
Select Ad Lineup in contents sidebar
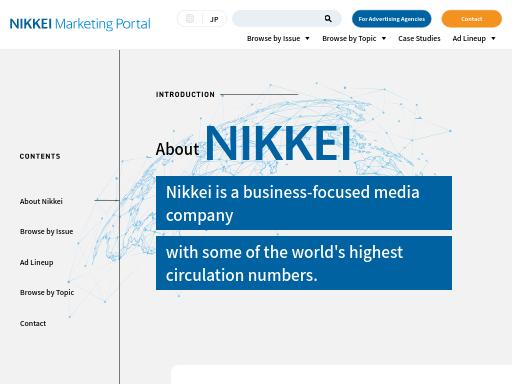pos(36,262)
